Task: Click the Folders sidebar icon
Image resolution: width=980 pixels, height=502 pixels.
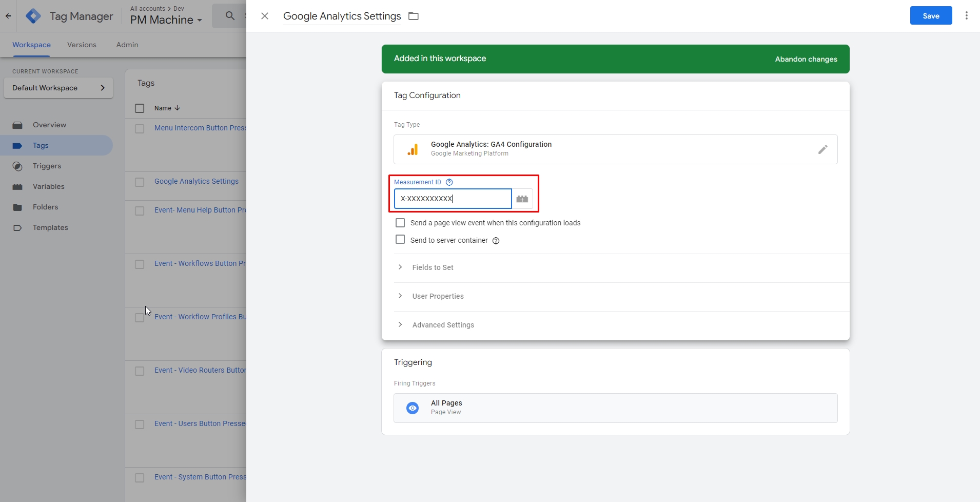Action: pyautogui.click(x=17, y=207)
